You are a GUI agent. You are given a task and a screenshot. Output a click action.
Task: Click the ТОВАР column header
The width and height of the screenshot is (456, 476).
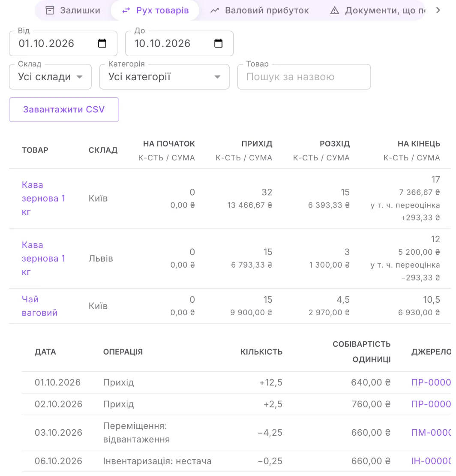pos(35,150)
